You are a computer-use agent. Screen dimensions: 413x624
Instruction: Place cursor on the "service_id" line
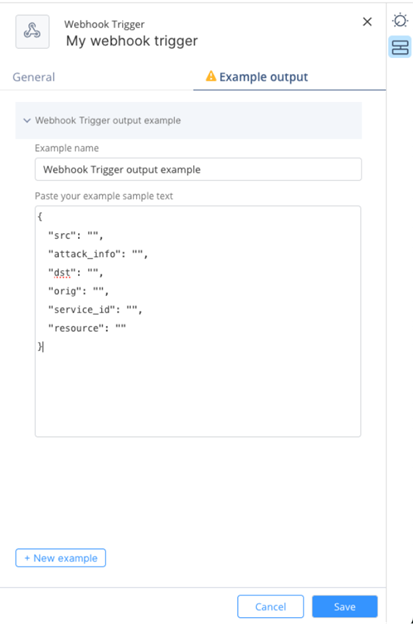(95, 310)
